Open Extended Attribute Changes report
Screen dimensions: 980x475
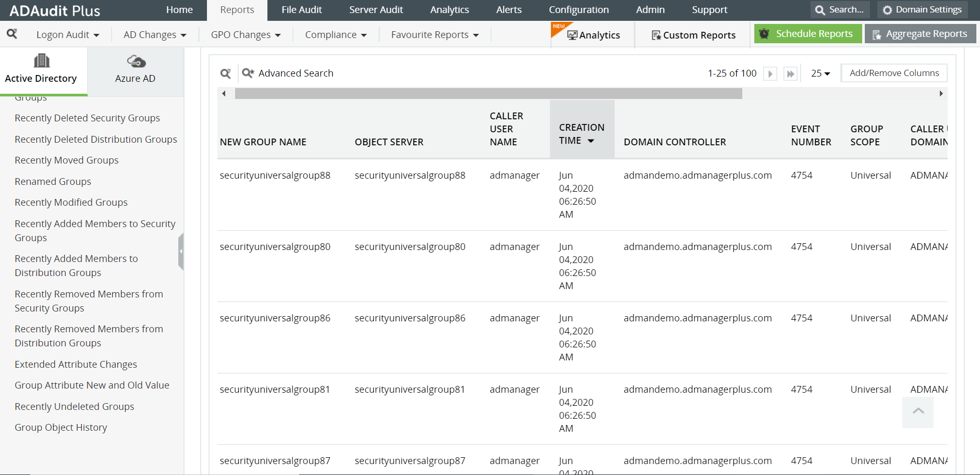(x=76, y=365)
